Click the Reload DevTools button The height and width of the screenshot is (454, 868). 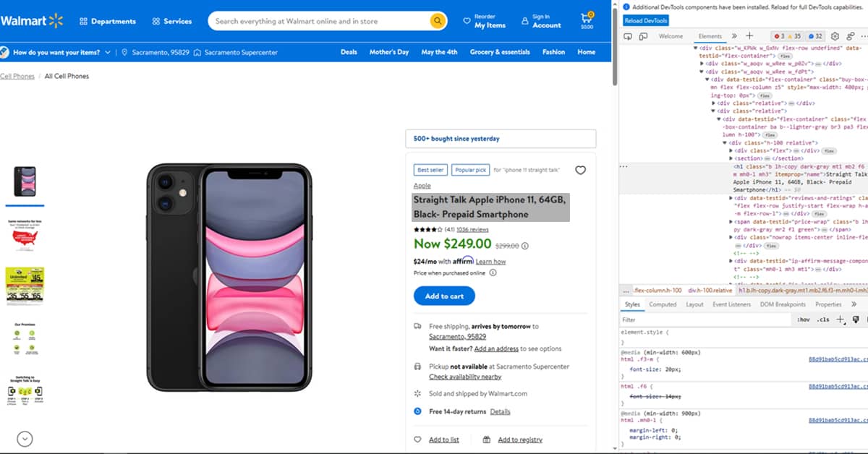click(646, 21)
